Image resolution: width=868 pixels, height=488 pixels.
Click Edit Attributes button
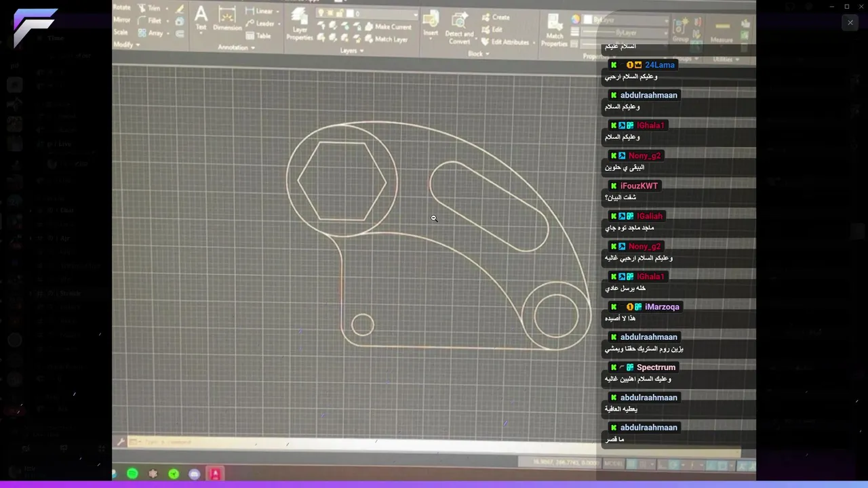pos(505,42)
